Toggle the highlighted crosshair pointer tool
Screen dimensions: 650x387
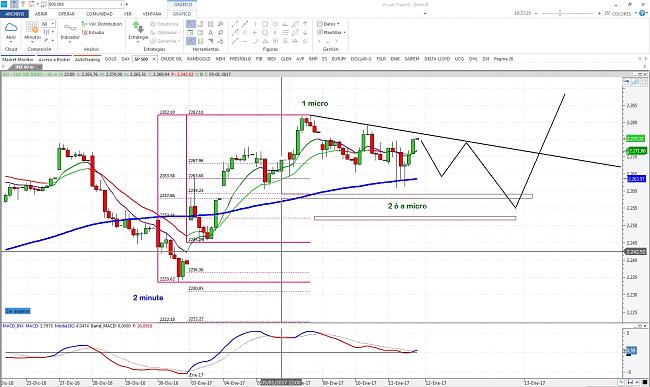click(191, 24)
